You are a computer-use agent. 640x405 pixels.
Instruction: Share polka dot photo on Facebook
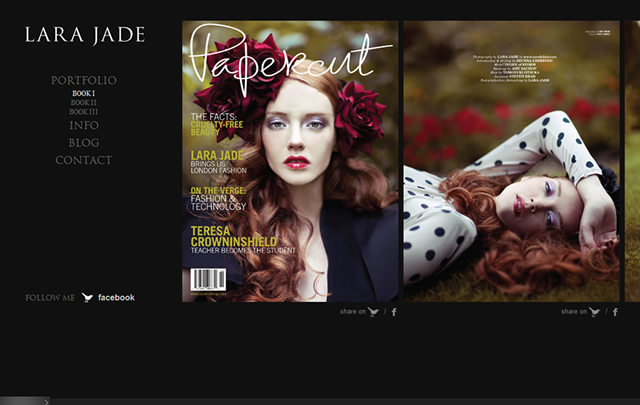click(615, 312)
